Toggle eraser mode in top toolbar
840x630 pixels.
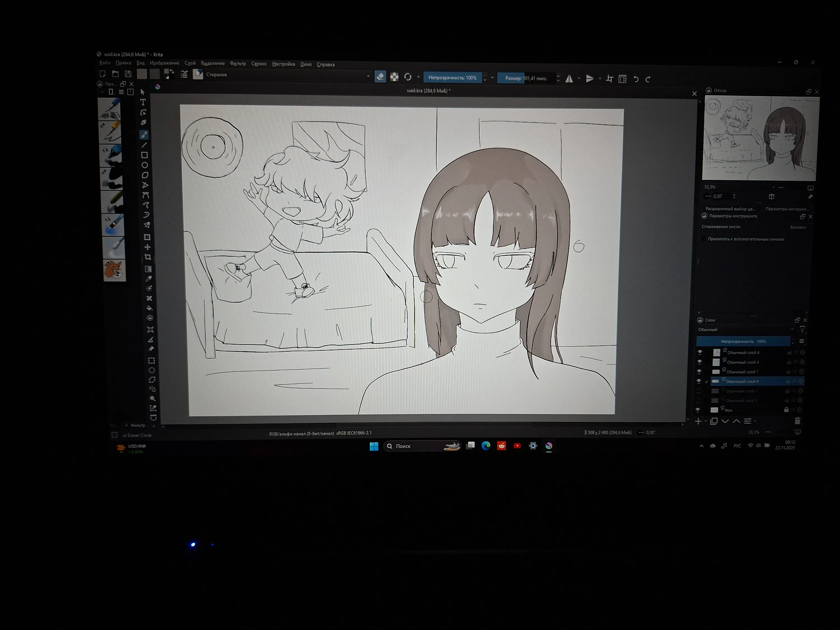coord(380,77)
